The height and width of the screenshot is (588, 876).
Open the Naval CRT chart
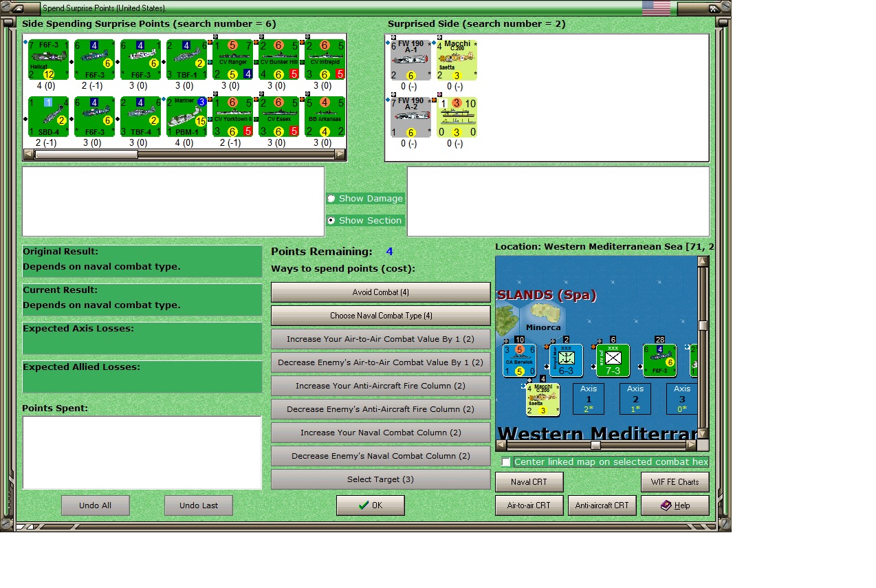(x=529, y=482)
